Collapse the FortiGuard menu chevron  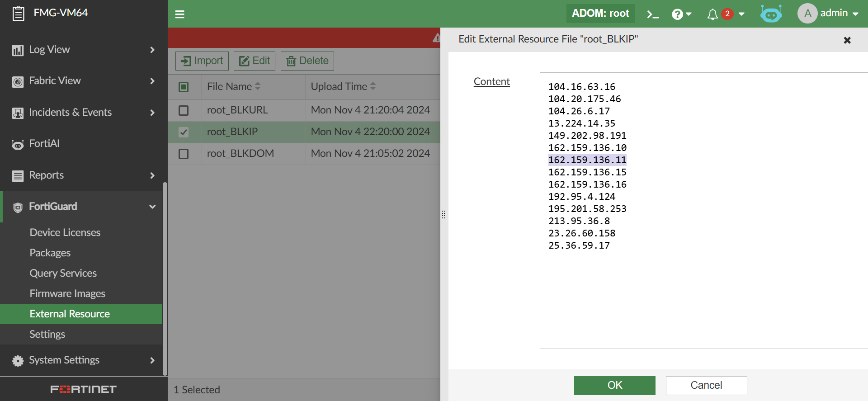pos(152,207)
